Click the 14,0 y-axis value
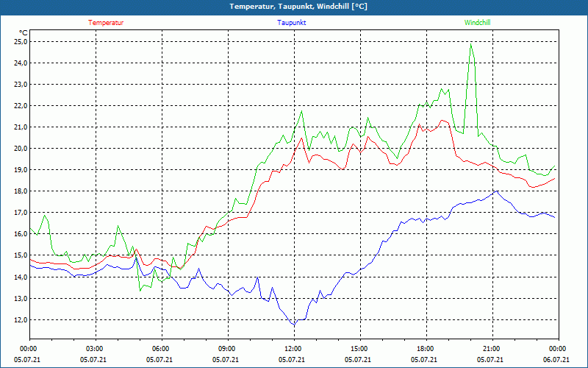The width and height of the screenshot is (588, 368). pos(21,277)
